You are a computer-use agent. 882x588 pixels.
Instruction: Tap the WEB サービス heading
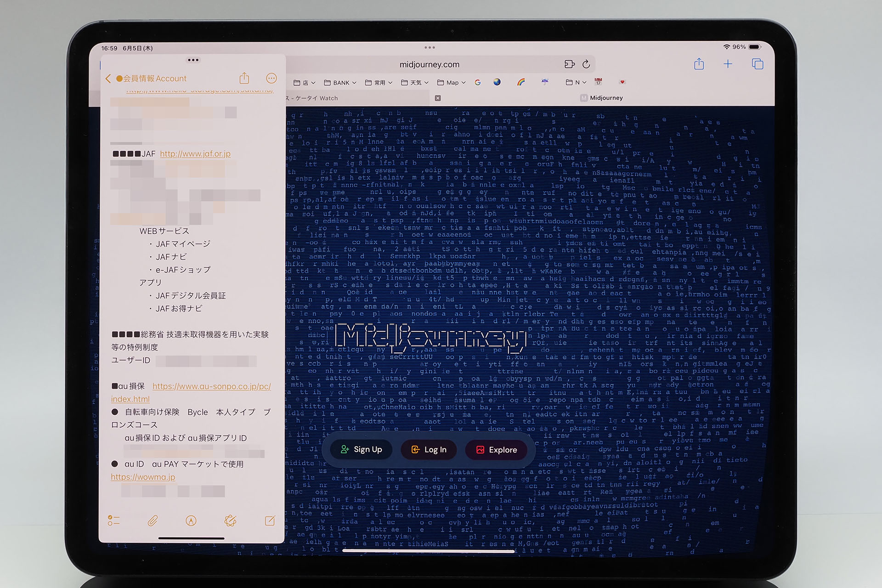(164, 231)
